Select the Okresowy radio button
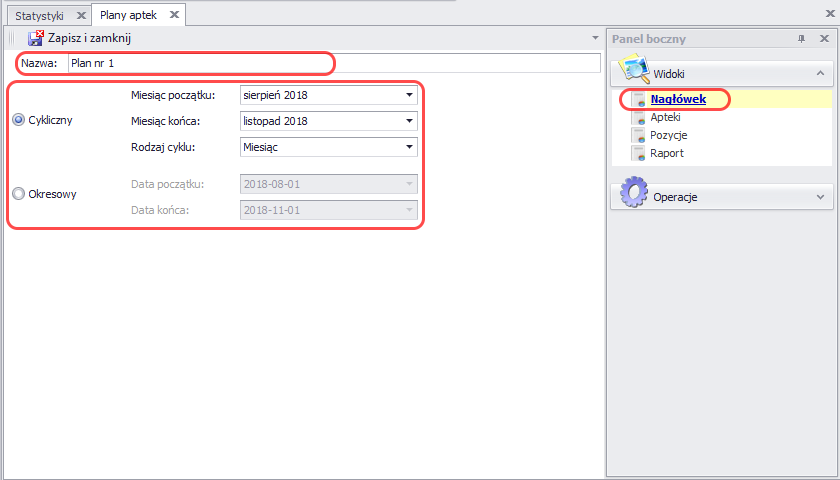 point(18,195)
